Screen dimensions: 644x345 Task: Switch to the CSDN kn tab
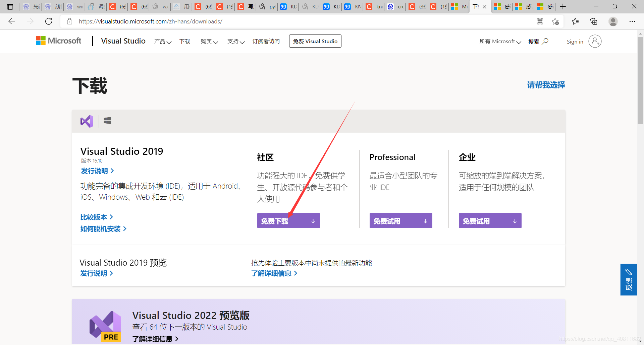point(374,7)
